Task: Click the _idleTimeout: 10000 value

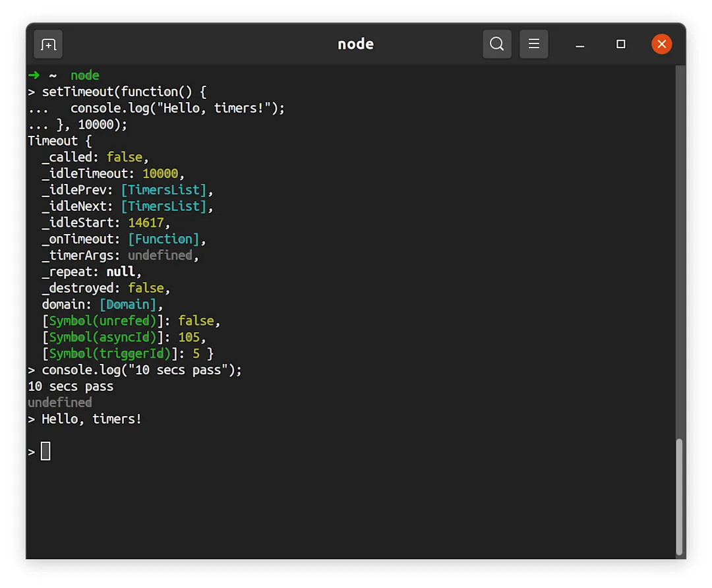Action: point(160,173)
